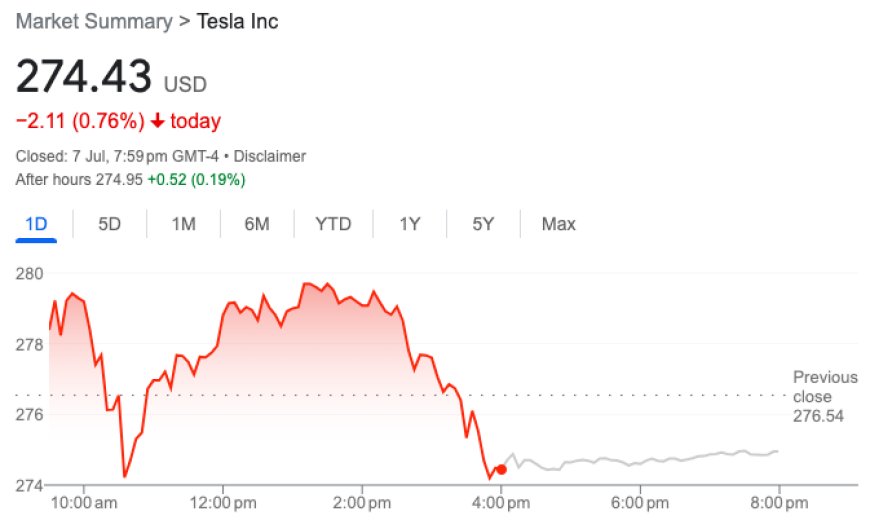Choose the Max time range tab

click(558, 224)
